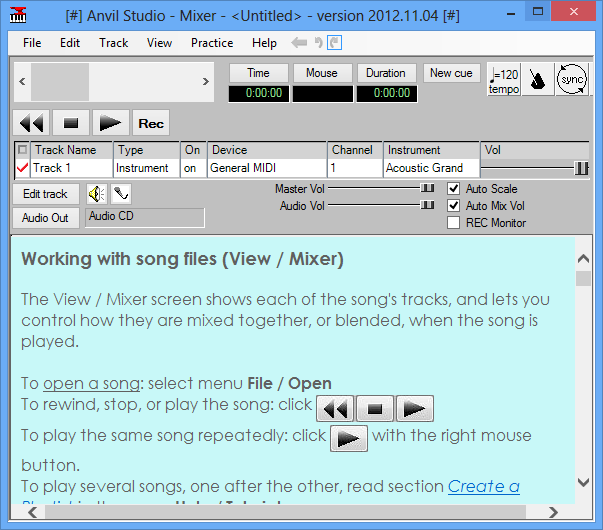Open the Acoustic Grand instrument cell
The image size is (603, 530).
click(x=431, y=168)
